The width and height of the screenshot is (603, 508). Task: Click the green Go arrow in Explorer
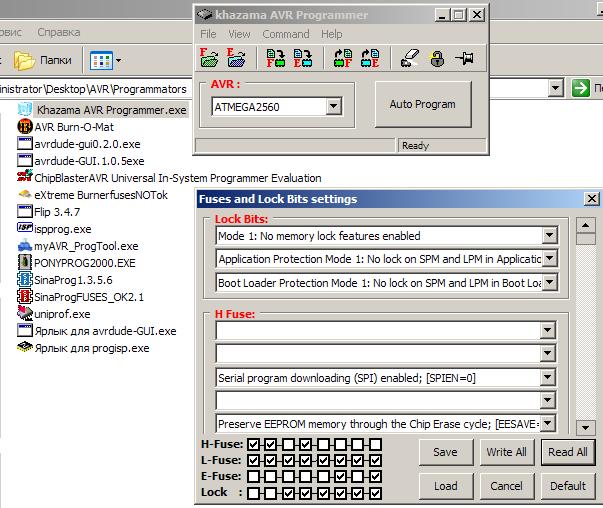[580, 88]
